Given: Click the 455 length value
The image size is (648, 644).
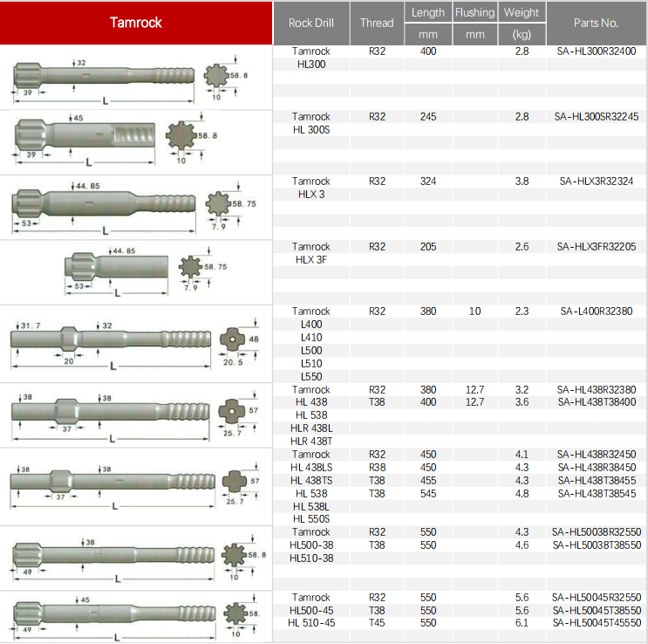Looking at the screenshot, I should 428,481.
